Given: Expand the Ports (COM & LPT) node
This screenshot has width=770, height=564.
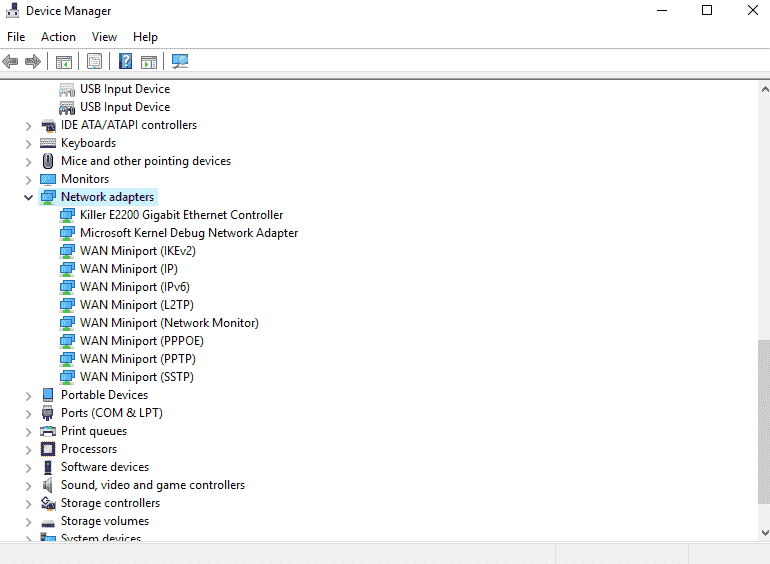Looking at the screenshot, I should (28, 414).
